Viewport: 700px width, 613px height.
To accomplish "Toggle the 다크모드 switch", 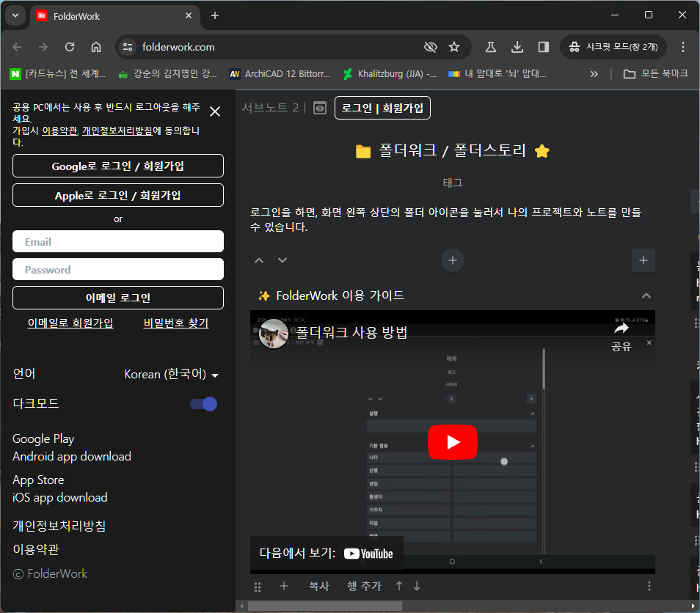I will [203, 404].
